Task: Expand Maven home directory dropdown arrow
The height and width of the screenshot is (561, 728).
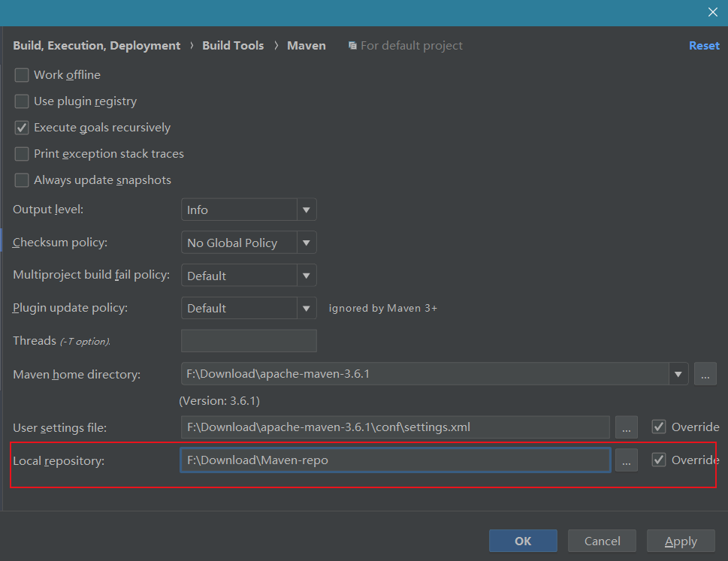Action: pos(678,374)
